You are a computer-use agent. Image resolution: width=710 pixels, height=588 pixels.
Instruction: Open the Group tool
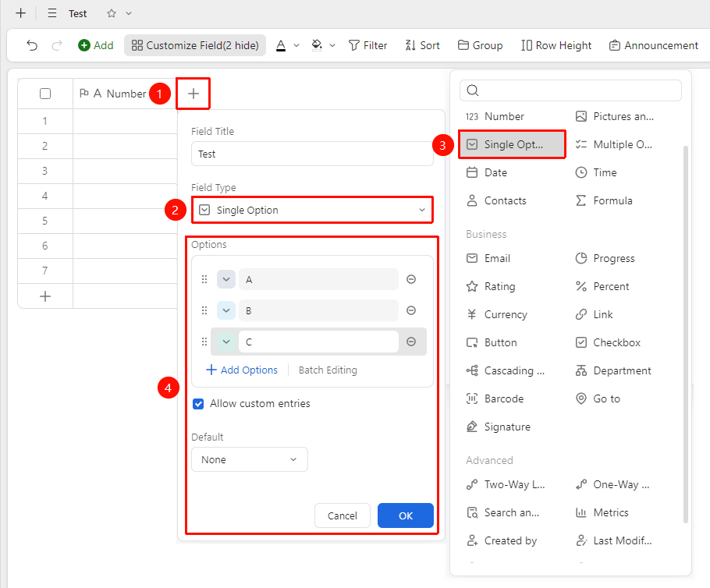[x=480, y=45]
